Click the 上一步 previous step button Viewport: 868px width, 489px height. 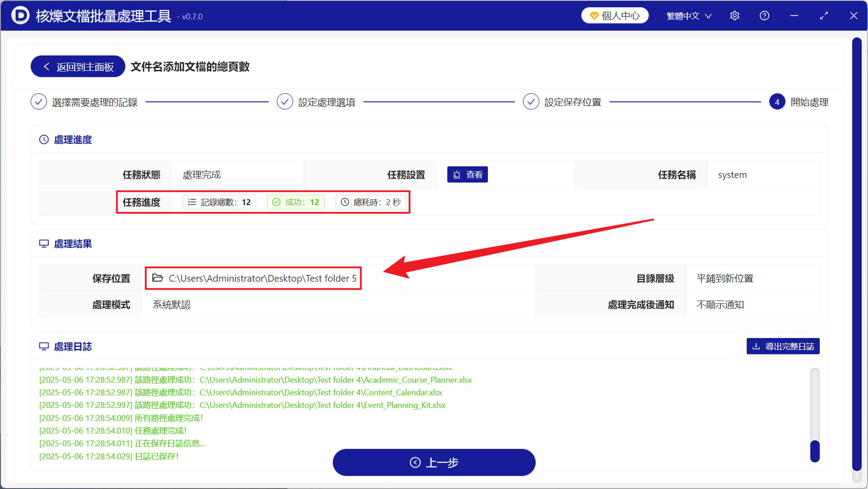pyautogui.click(x=434, y=462)
